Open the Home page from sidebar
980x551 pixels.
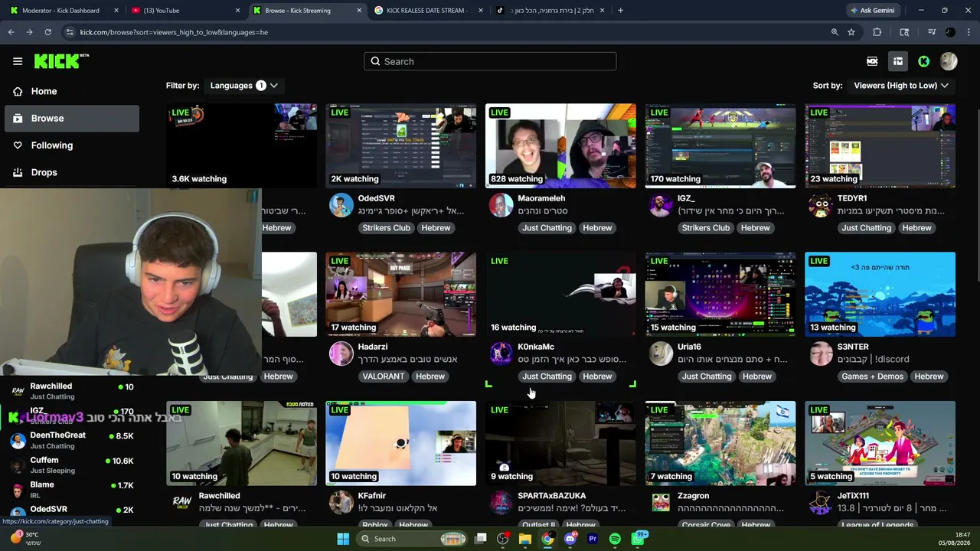[44, 91]
